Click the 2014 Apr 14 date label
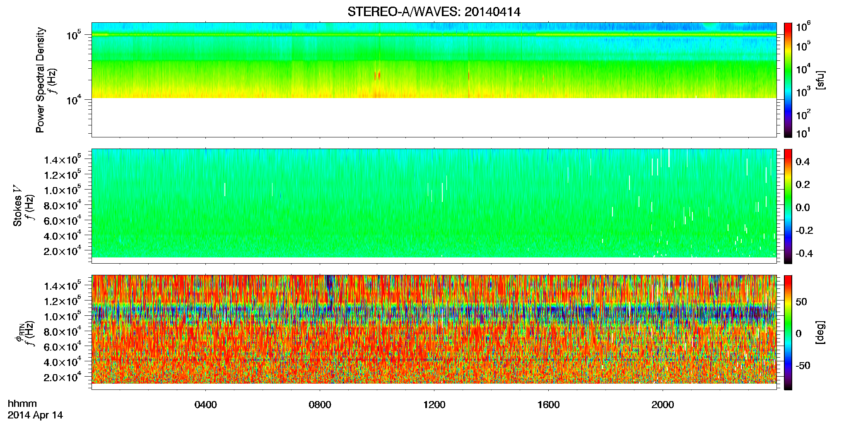The image size is (868, 447). pyautogui.click(x=35, y=415)
